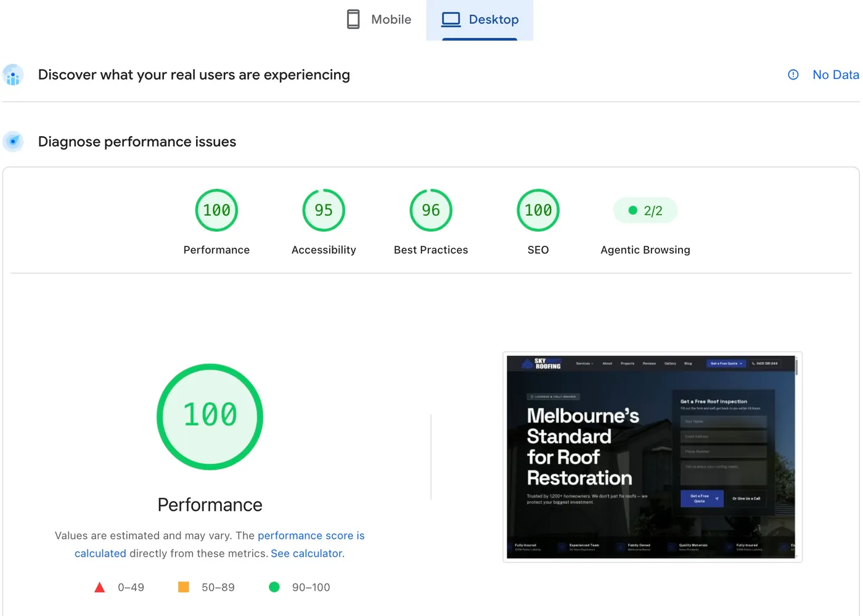The width and height of the screenshot is (863, 616).
Task: Click the Agentic Browsing label
Action: pyautogui.click(x=645, y=250)
